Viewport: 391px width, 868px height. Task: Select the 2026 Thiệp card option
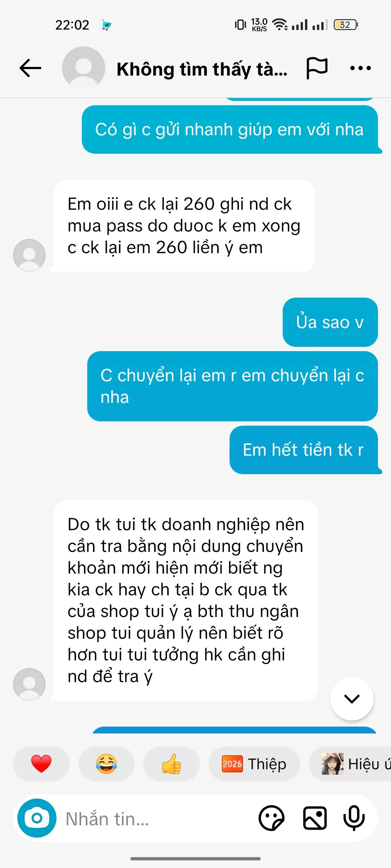point(254,764)
